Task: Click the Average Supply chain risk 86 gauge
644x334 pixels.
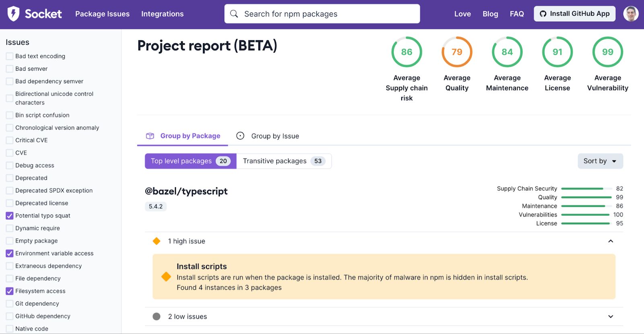Action: click(407, 52)
